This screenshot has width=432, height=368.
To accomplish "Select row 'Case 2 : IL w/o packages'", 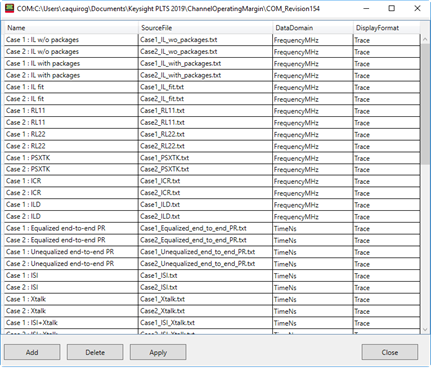I will (212, 52).
